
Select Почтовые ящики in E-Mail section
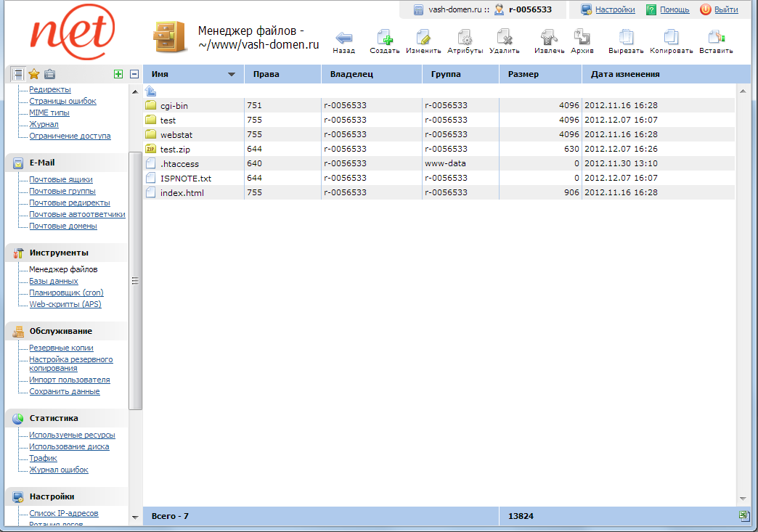pyautogui.click(x=60, y=179)
